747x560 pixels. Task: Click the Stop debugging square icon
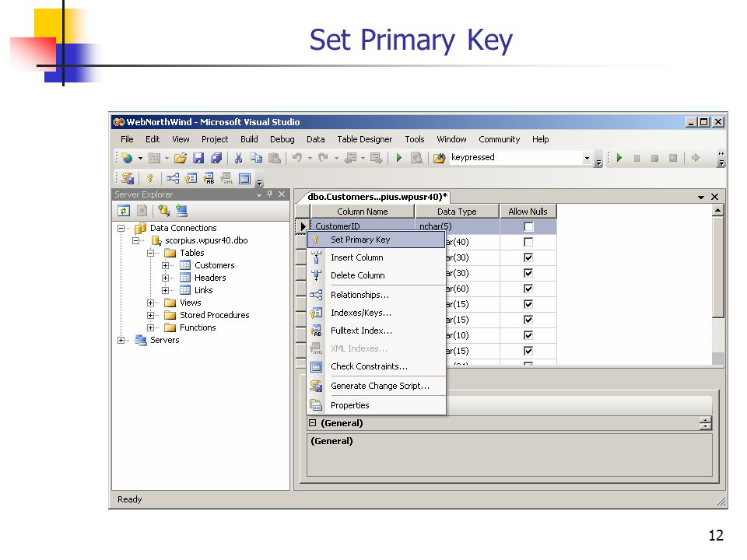pyautogui.click(x=655, y=158)
